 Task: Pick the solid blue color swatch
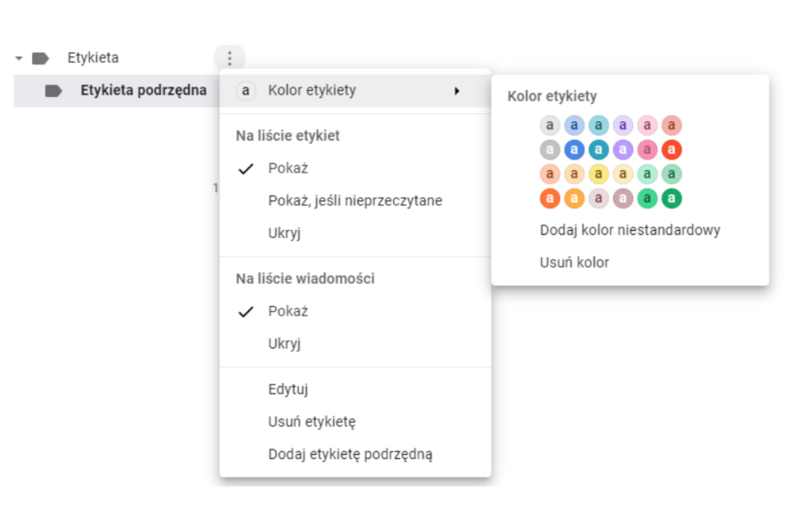(575, 150)
